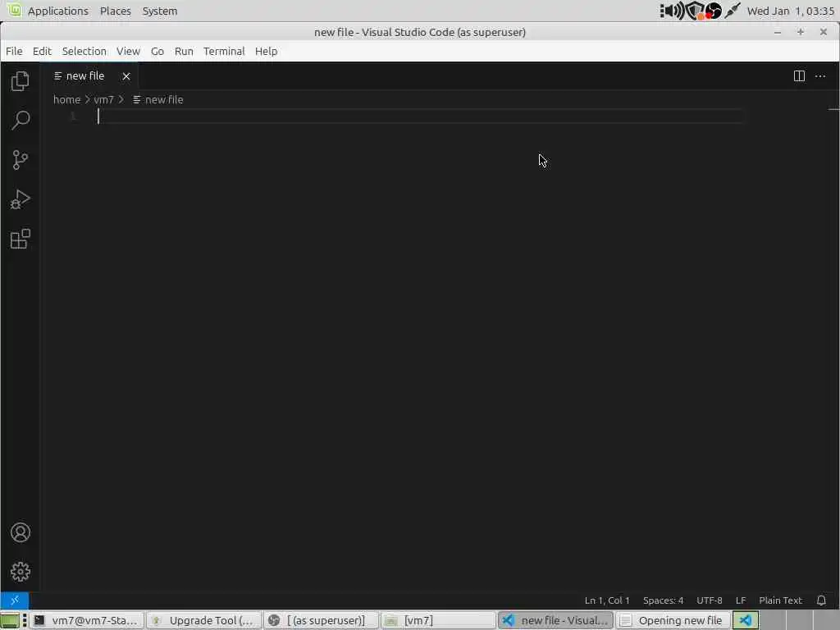Screen dimensions: 840x630
Task: Open the Help menu
Action: click(266, 52)
